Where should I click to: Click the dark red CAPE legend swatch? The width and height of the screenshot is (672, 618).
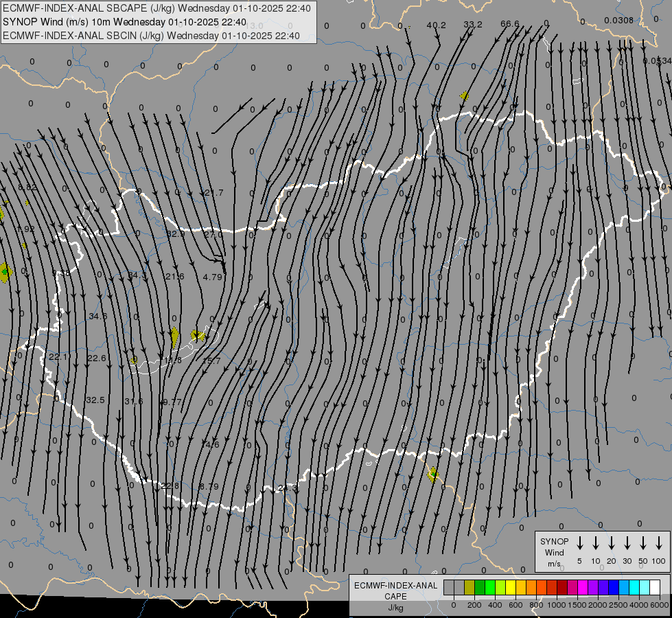point(562,587)
